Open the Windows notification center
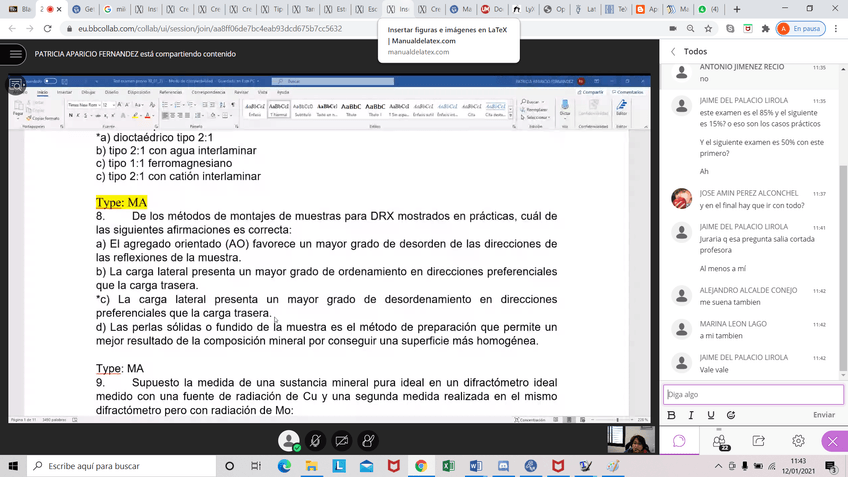The height and width of the screenshot is (477, 848). pyautogui.click(x=831, y=466)
